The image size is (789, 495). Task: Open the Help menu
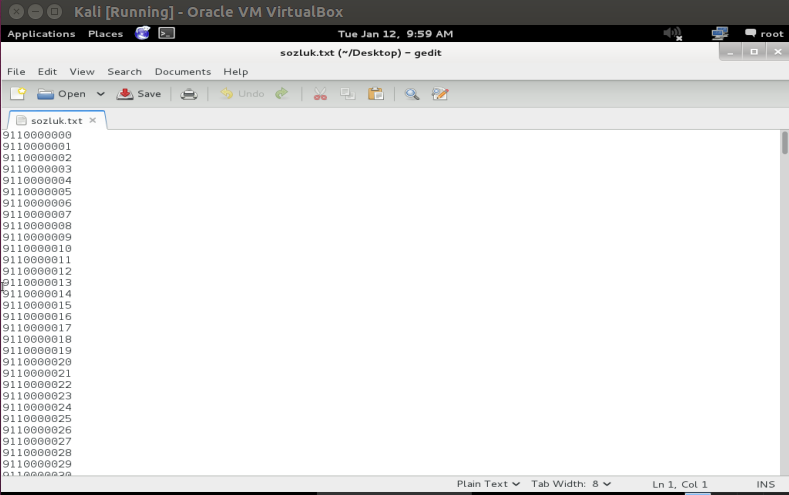click(235, 71)
